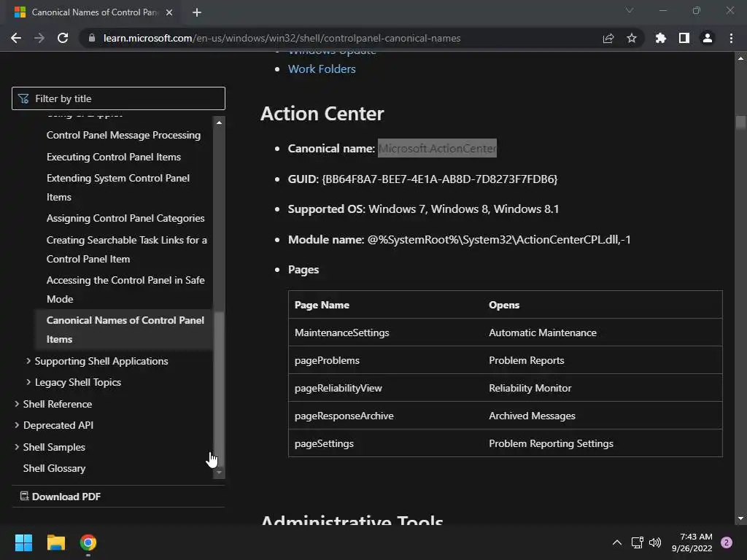Open Creating Searchable Task Links article

click(126, 249)
